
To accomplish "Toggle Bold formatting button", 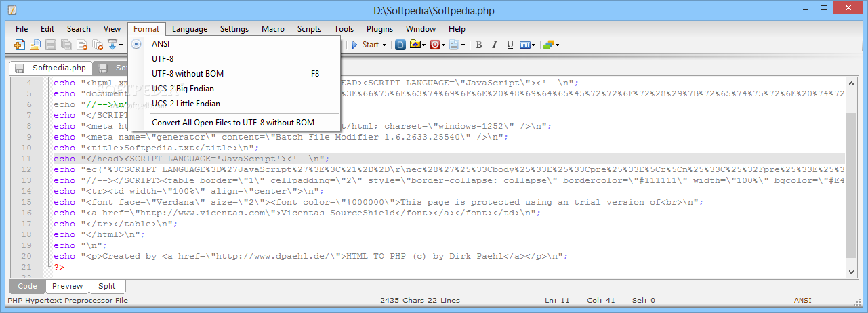I will point(479,45).
